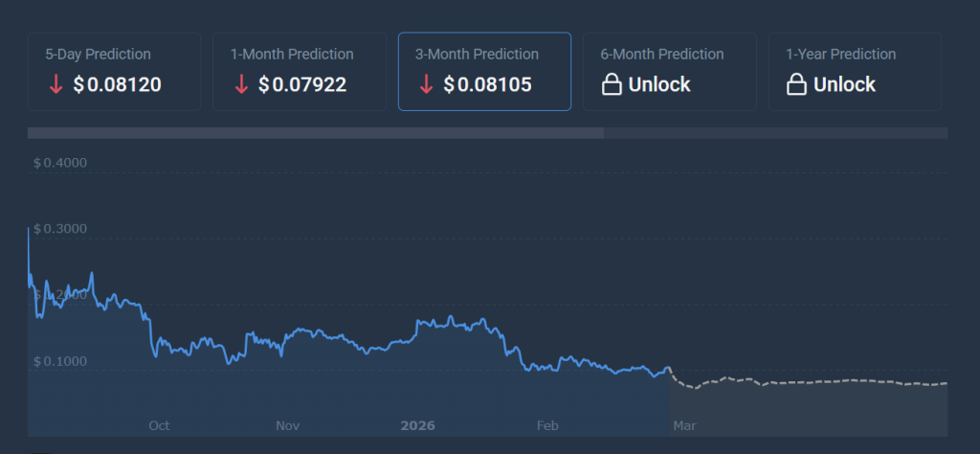Click the 6-Month Prediction lock icon
The image size is (980, 454).
coord(612,85)
